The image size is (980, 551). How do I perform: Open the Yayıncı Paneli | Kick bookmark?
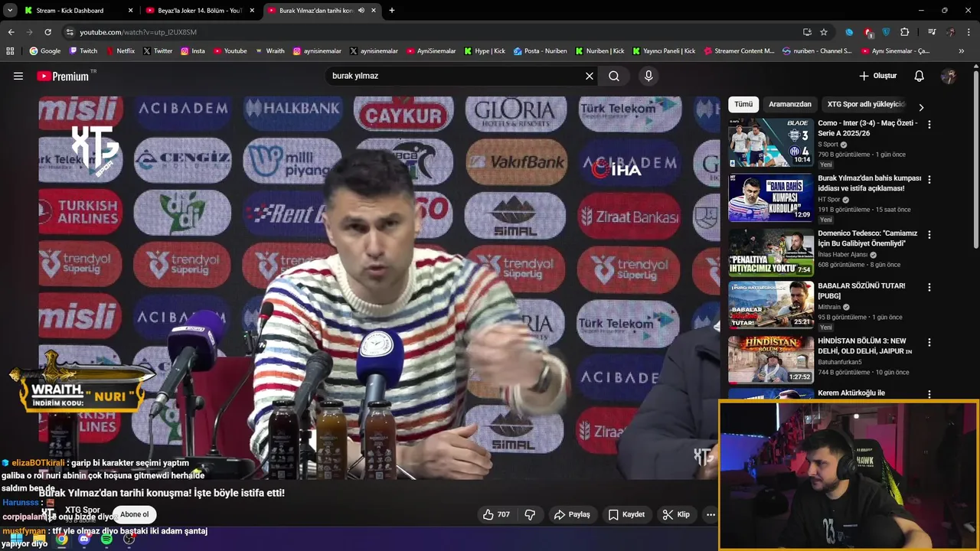point(664,51)
